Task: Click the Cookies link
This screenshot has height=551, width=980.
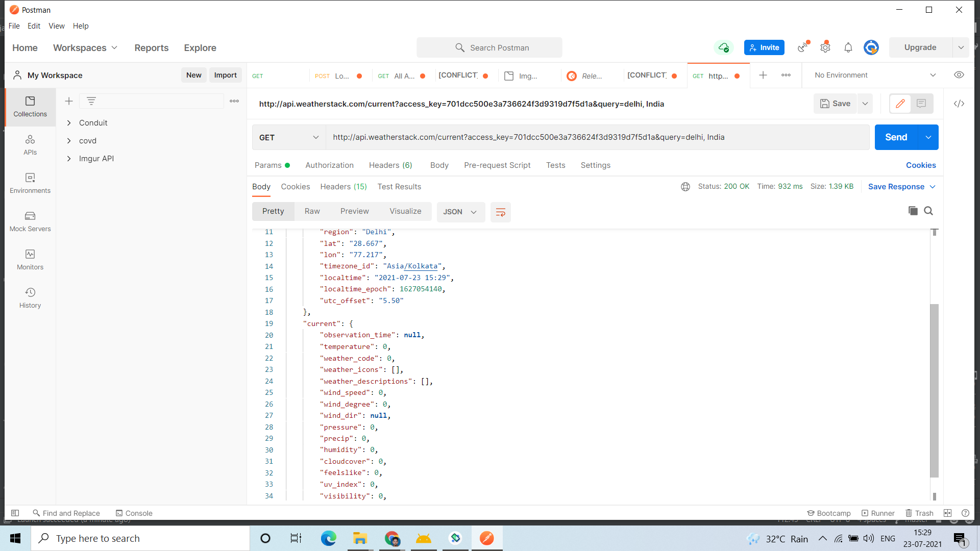Action: 920,165
